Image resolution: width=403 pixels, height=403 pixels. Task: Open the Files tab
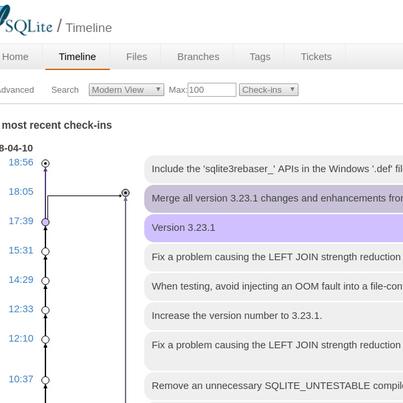(137, 57)
